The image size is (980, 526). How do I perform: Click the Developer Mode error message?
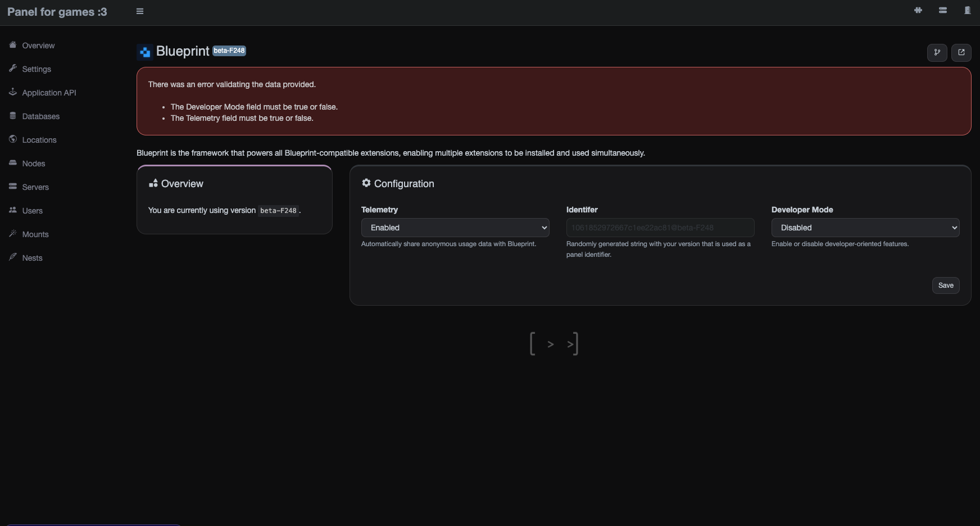pos(254,107)
